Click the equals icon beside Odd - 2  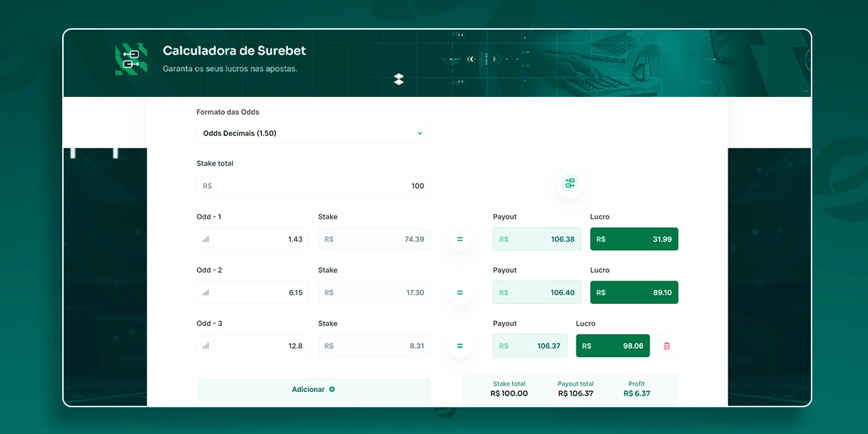(x=460, y=292)
